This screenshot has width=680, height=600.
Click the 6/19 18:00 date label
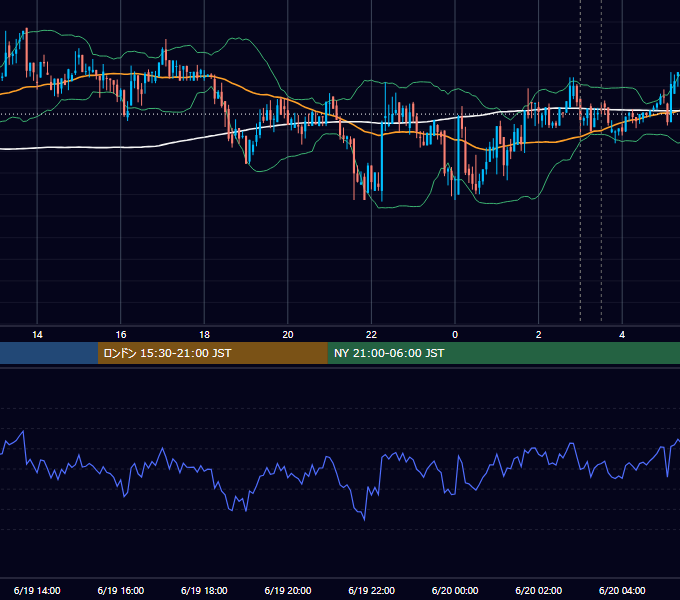pos(204,590)
